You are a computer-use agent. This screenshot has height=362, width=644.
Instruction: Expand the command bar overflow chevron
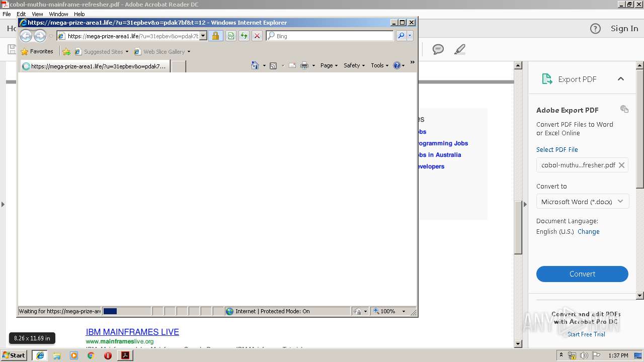click(413, 62)
